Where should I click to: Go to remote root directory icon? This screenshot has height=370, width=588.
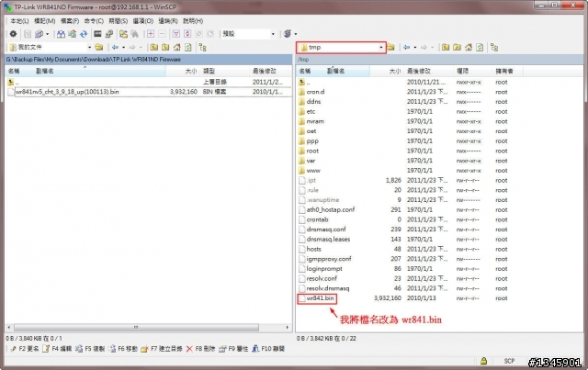(457, 47)
